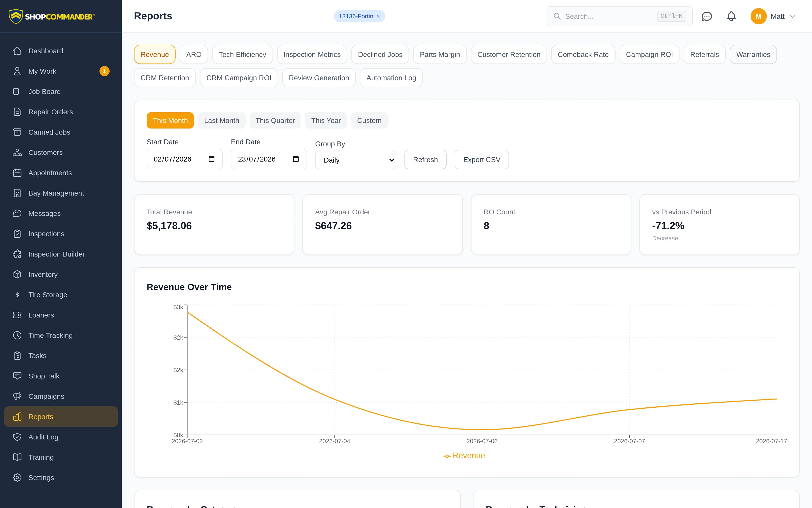The width and height of the screenshot is (812, 508).
Task: Expand the Matt user menu chevron
Action: [x=792, y=16]
